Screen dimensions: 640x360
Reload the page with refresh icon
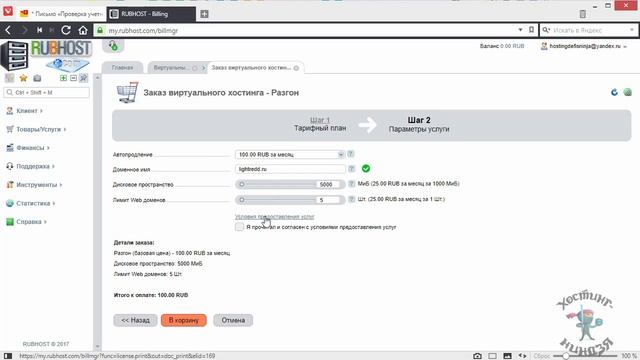(66, 30)
